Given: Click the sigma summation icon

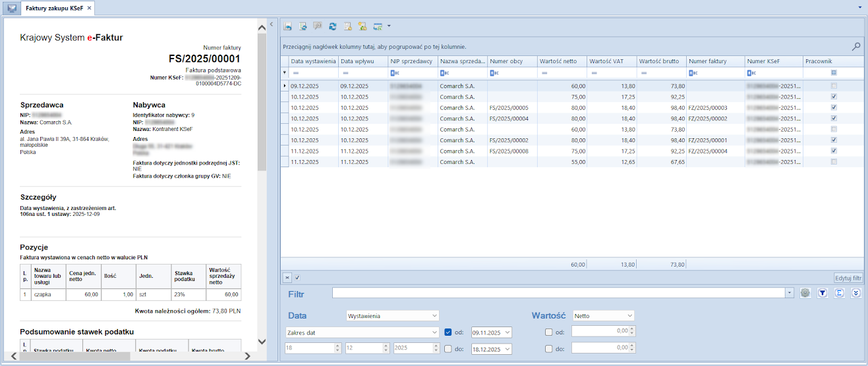Looking at the screenshot, I should 839,293.
